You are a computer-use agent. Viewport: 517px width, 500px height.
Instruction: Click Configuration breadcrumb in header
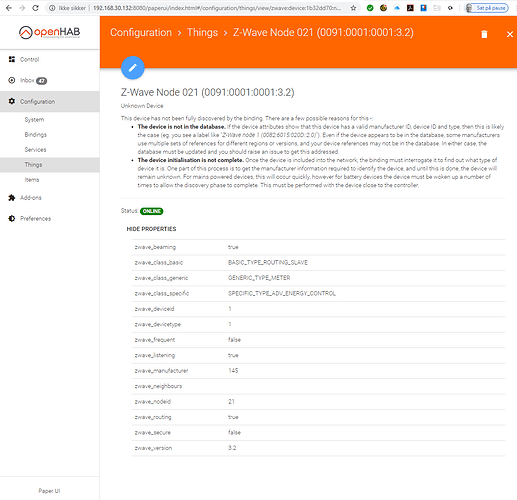[x=141, y=32]
